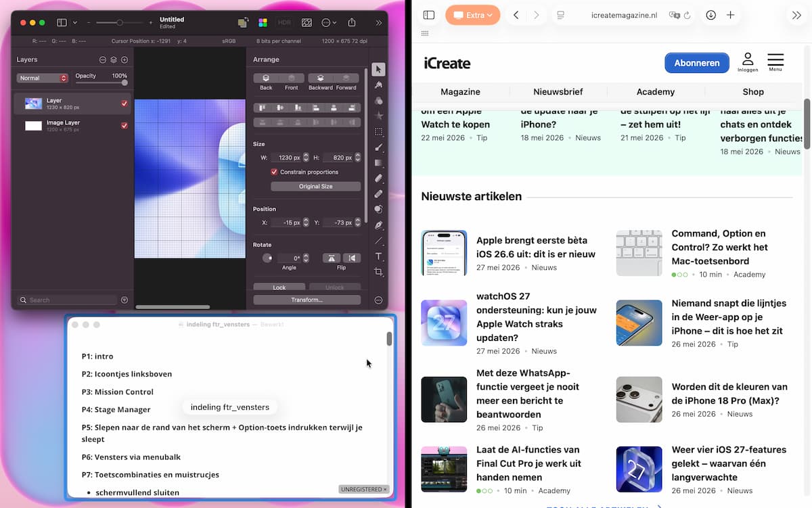Click the layer Opacity slider

[101, 83]
